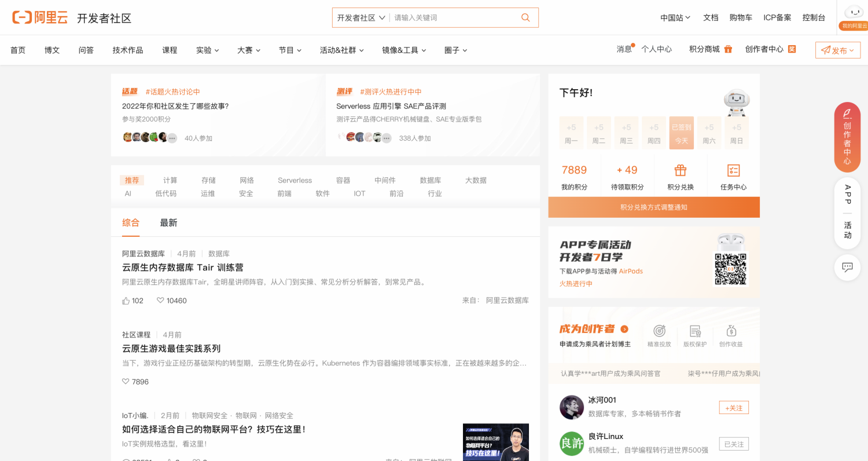The image size is (868, 461).
Task: Click the heart icon showing 7896
Action: pos(126,382)
